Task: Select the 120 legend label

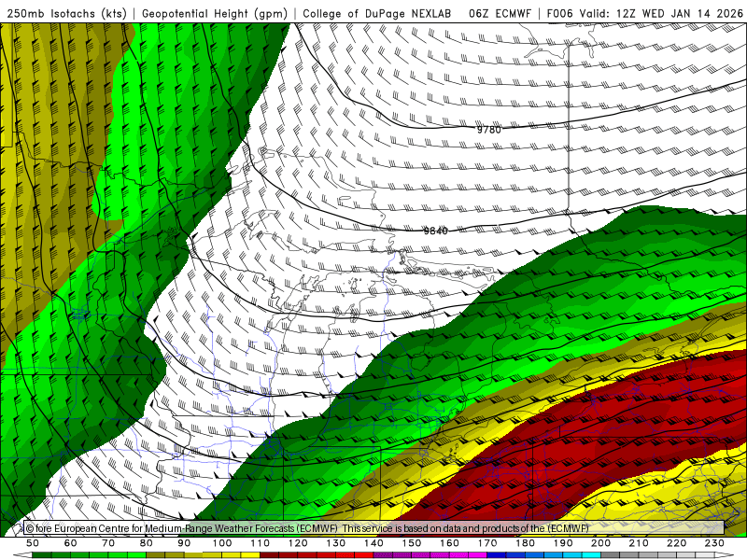Action: 298,543
